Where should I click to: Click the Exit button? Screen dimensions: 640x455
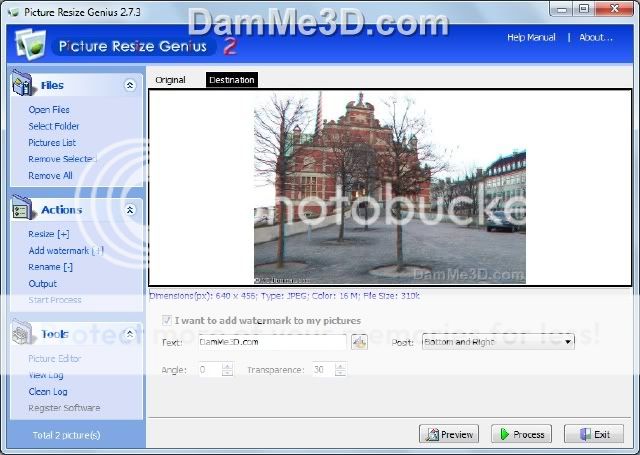[593, 434]
